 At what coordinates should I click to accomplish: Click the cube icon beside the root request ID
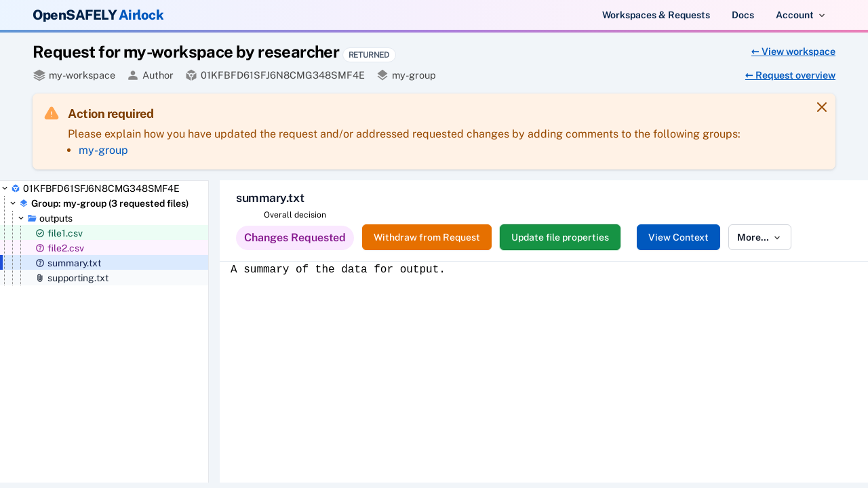16,188
